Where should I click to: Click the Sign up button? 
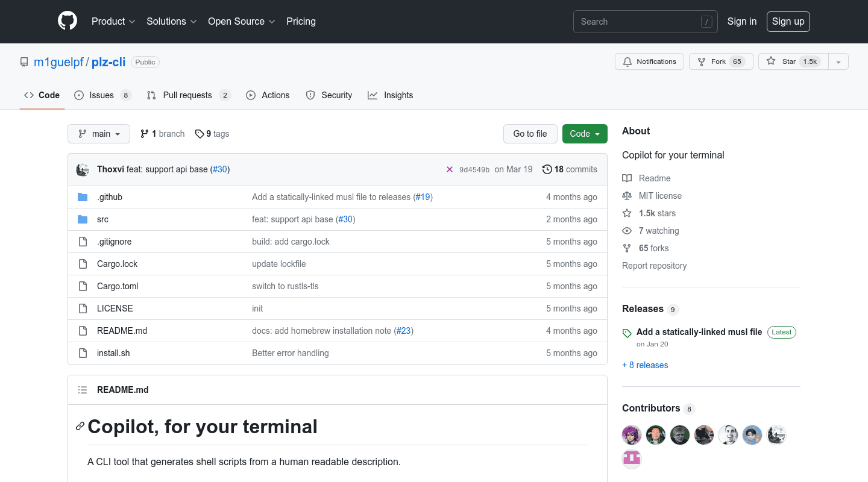pyautogui.click(x=788, y=21)
